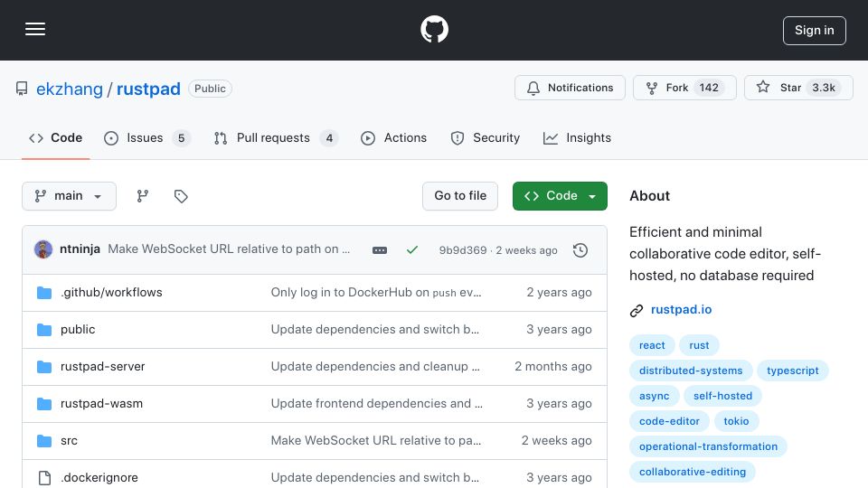Image resolution: width=868 pixels, height=488 pixels.
Task: Open the Security tab
Action: pyautogui.click(x=485, y=137)
